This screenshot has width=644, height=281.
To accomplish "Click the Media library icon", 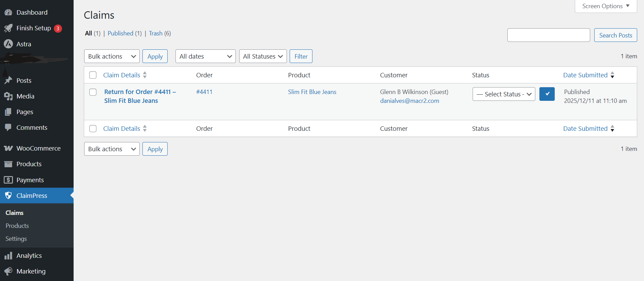I will (8, 96).
